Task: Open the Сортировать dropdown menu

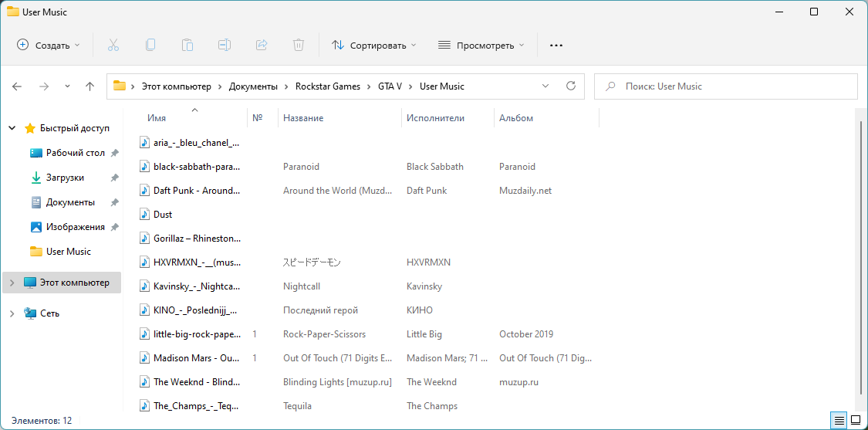Action: click(x=374, y=46)
